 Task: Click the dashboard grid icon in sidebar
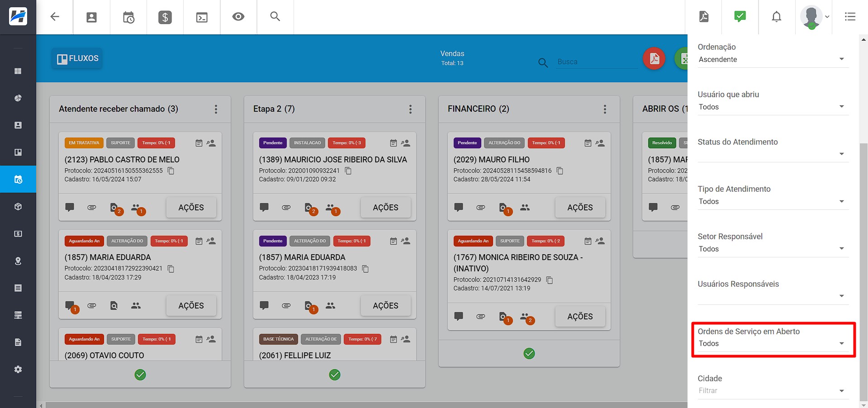pyautogui.click(x=18, y=71)
